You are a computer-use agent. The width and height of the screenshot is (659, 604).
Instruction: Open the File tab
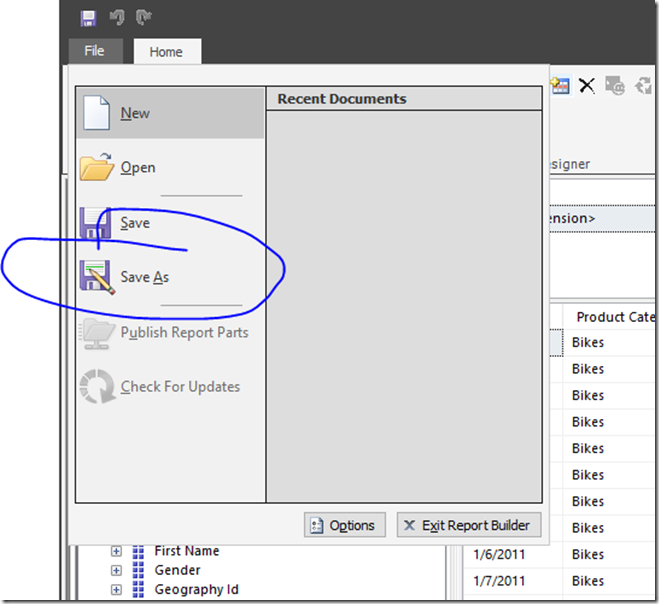(95, 52)
